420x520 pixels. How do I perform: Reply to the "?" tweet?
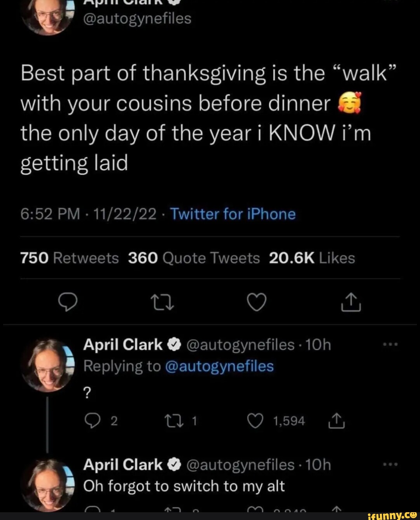[92, 421]
